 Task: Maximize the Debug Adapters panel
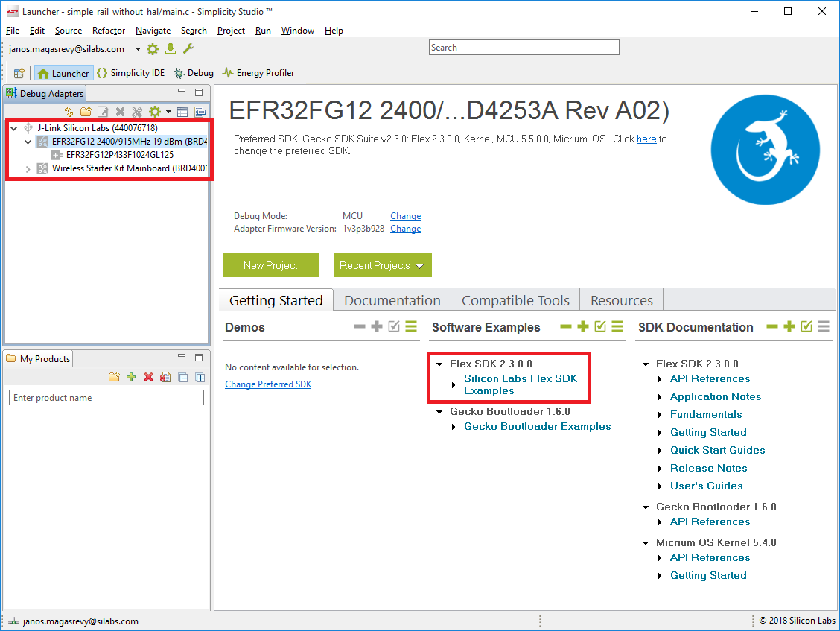click(x=199, y=92)
